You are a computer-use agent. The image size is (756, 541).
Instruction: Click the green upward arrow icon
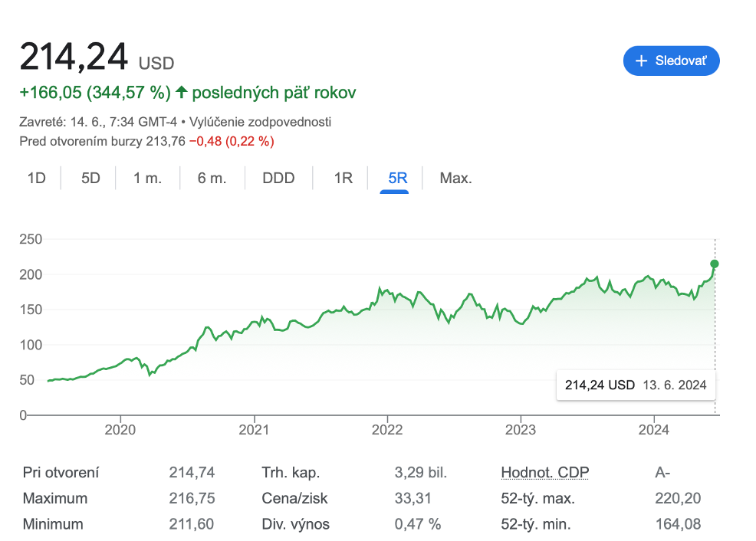pyautogui.click(x=182, y=93)
